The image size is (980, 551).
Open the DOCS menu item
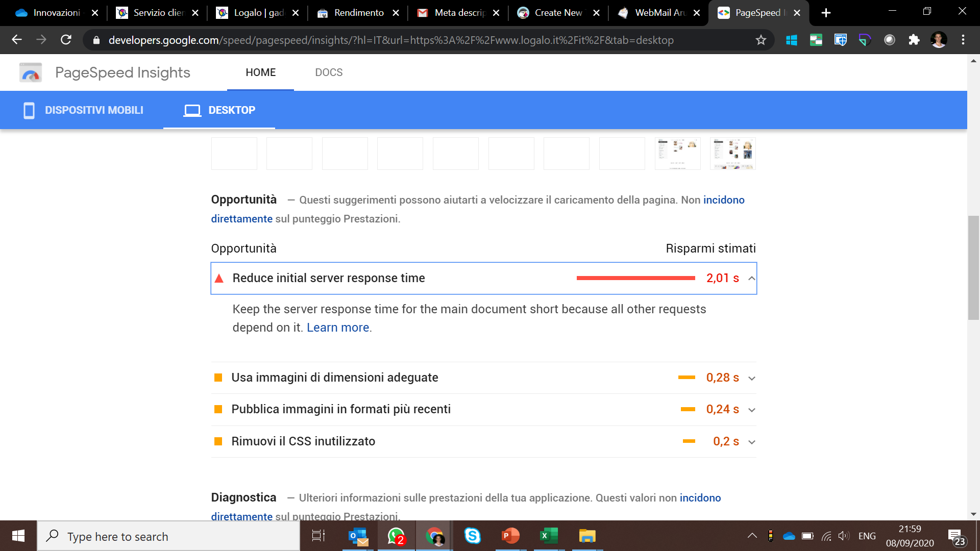(x=329, y=72)
